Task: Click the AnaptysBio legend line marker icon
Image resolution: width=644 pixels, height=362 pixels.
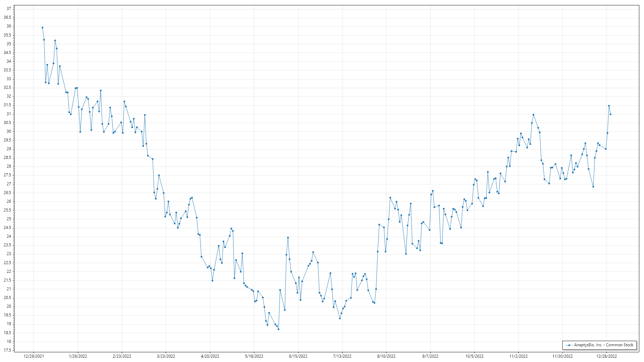Action: [569, 345]
